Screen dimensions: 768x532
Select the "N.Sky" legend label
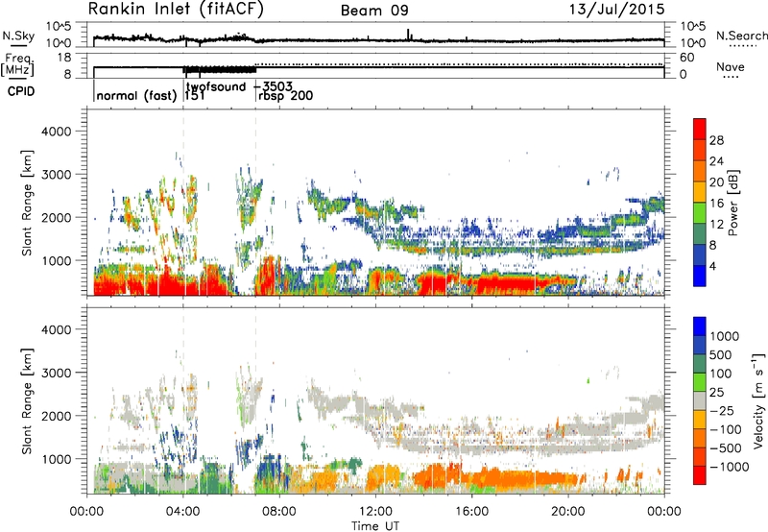pyautogui.click(x=18, y=36)
